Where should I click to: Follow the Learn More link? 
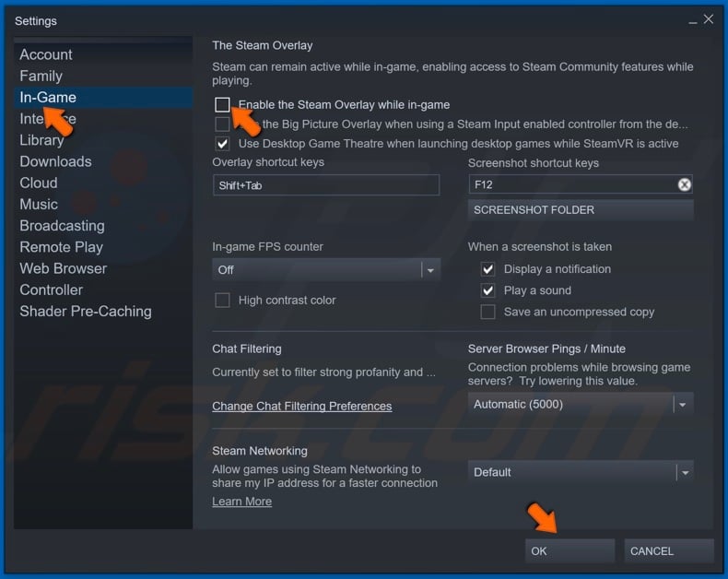pyautogui.click(x=241, y=502)
